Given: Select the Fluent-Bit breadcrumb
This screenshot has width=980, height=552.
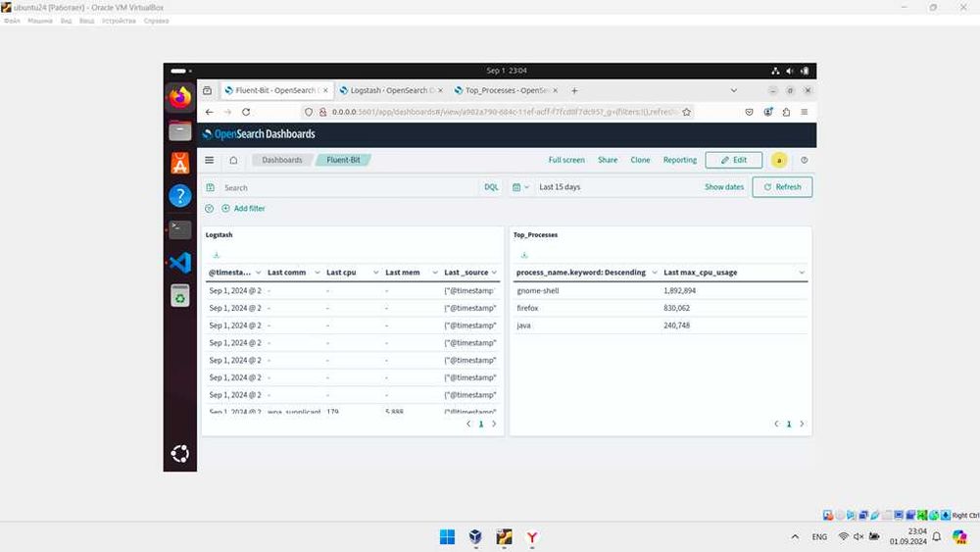Looking at the screenshot, I should [x=343, y=160].
